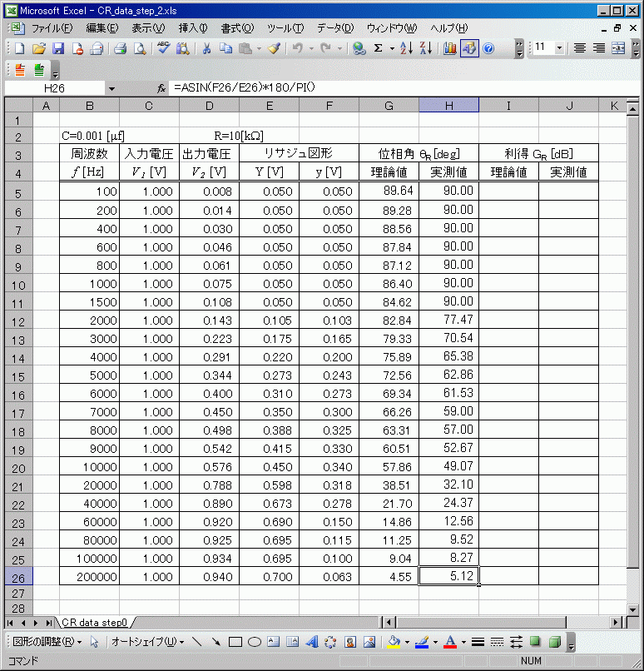Open the font size dropdown
This screenshot has width=644, height=671.
point(559,48)
